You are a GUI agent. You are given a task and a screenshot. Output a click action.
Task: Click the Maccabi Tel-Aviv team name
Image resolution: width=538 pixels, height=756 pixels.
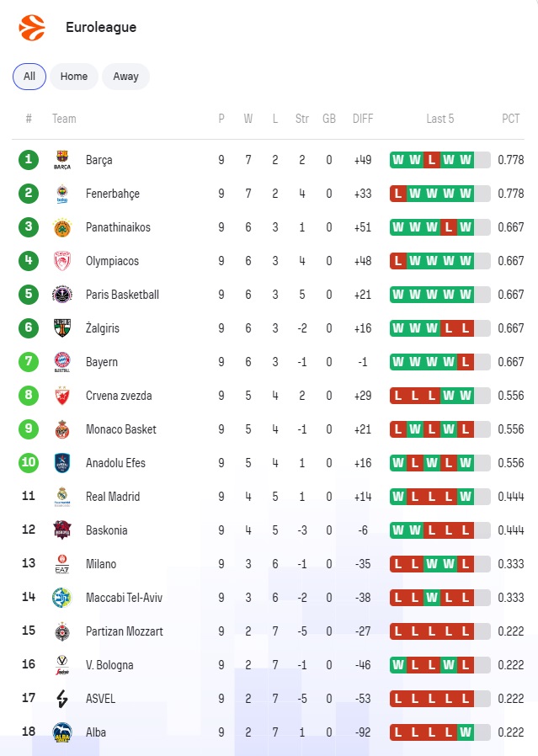point(124,598)
